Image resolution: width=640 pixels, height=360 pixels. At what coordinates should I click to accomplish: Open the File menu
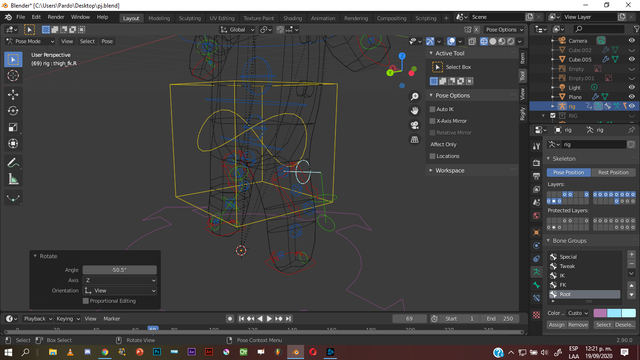(x=20, y=17)
